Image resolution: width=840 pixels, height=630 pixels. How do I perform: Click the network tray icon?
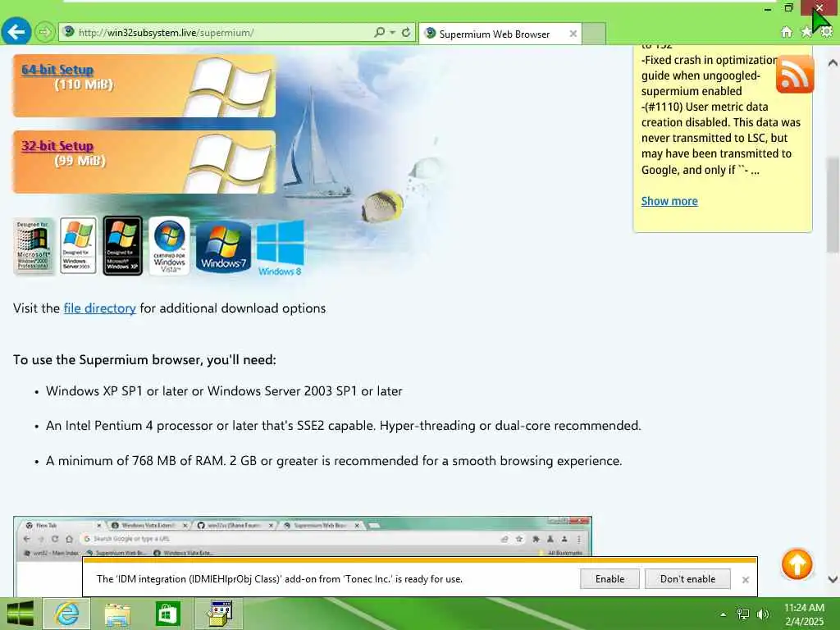(x=743, y=614)
